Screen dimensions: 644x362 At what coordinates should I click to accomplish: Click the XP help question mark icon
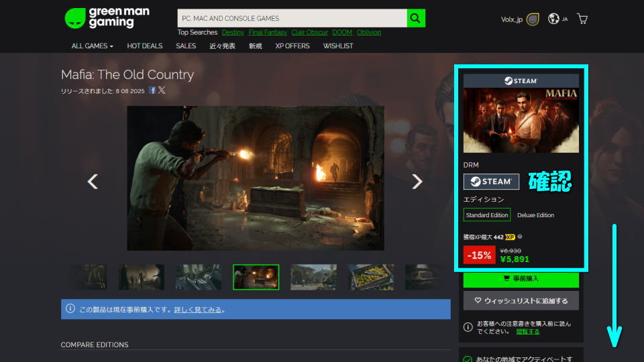pos(520,237)
